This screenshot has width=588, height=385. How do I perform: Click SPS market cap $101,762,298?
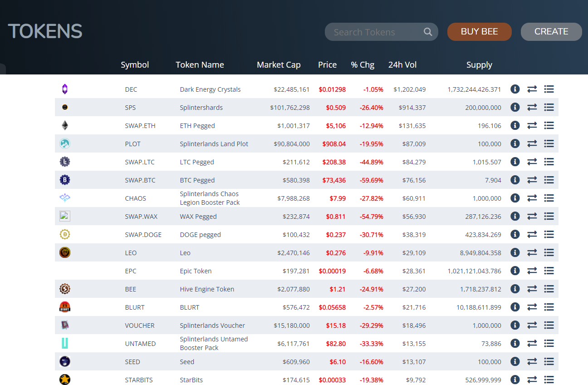pyautogui.click(x=290, y=108)
